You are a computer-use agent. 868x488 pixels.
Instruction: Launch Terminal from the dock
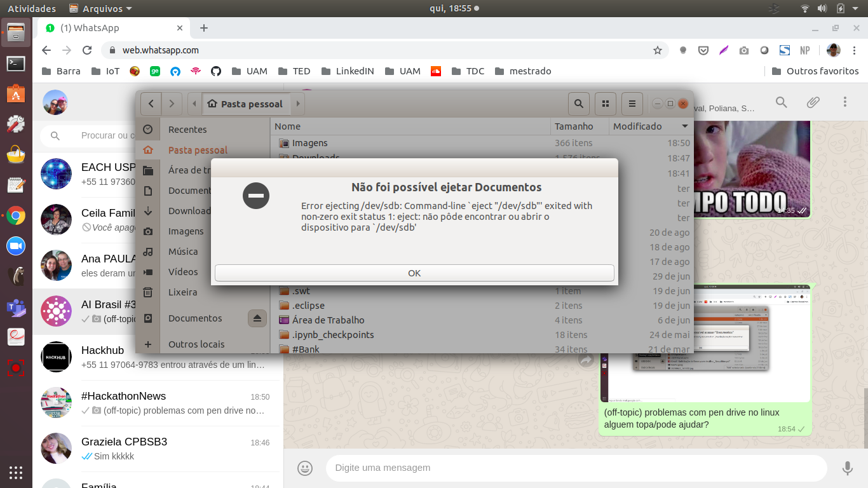point(16,64)
